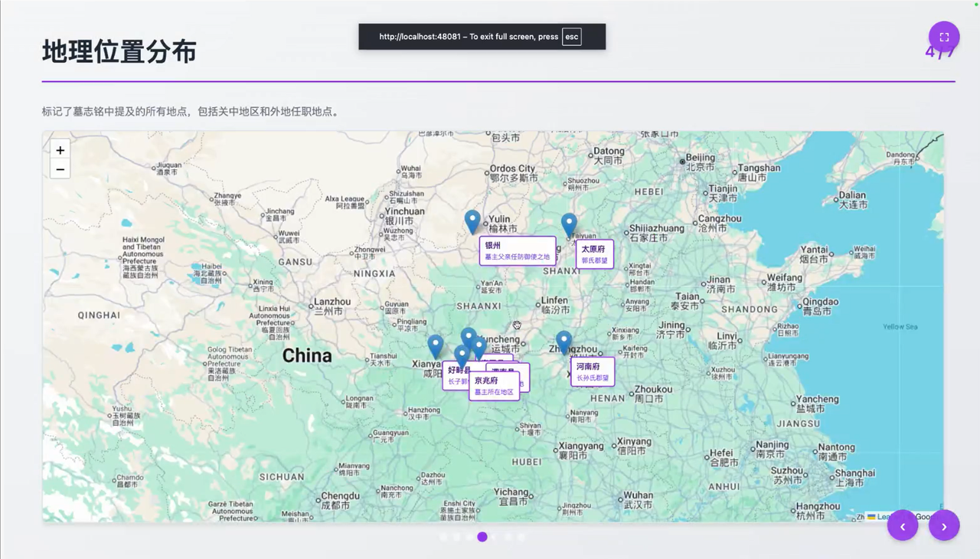Select the first carousel pagination dot
The image size is (980, 559).
coord(443,537)
